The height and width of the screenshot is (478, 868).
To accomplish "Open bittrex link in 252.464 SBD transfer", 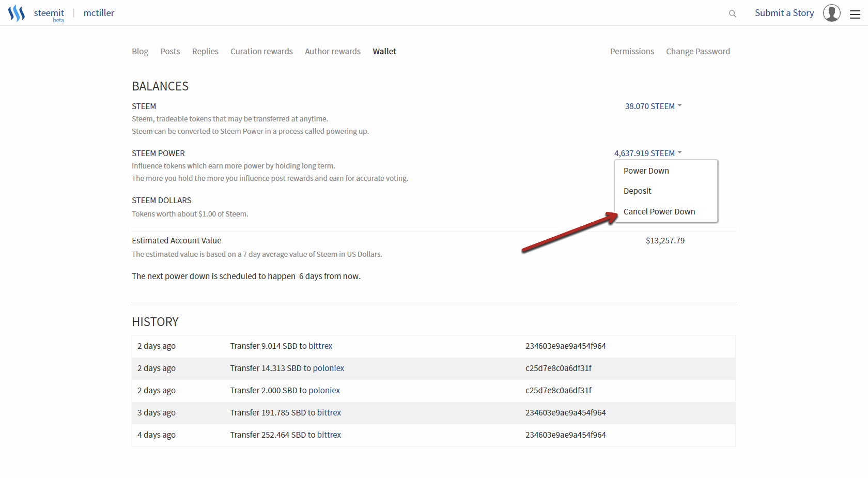I will pyautogui.click(x=329, y=435).
